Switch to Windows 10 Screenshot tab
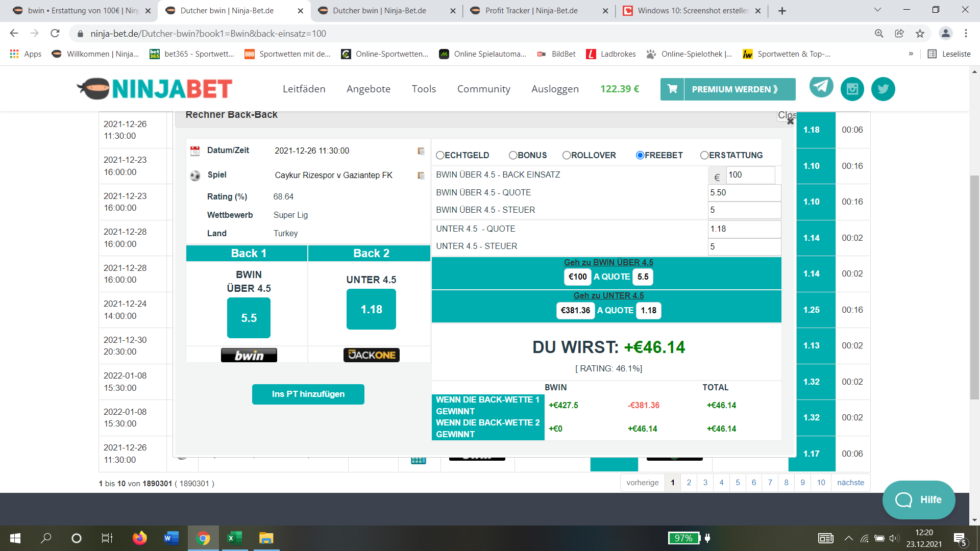 click(x=691, y=11)
